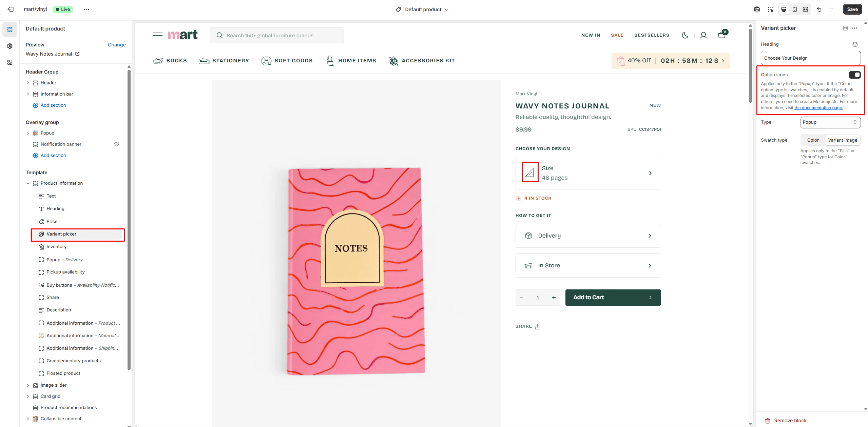Screen dimensions: 868x427
Task: Open the Type Popup dropdown
Action: point(830,122)
